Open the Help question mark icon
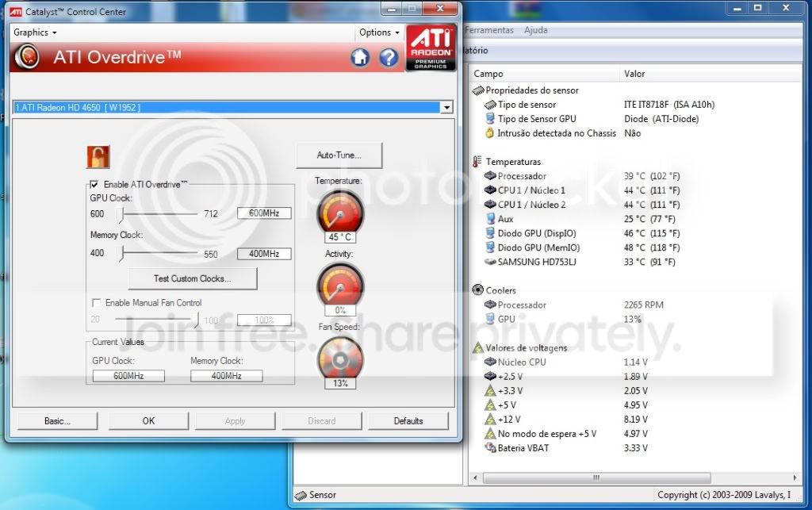 pyautogui.click(x=389, y=57)
